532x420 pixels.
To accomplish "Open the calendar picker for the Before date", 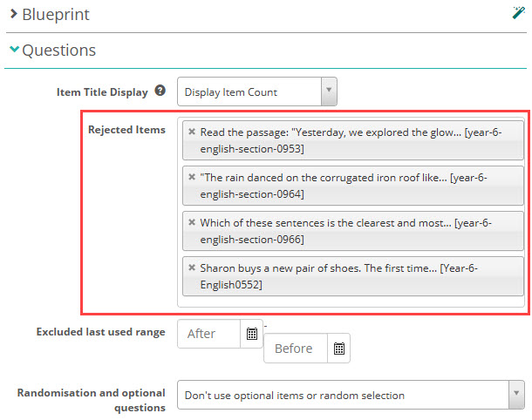I will pos(338,349).
